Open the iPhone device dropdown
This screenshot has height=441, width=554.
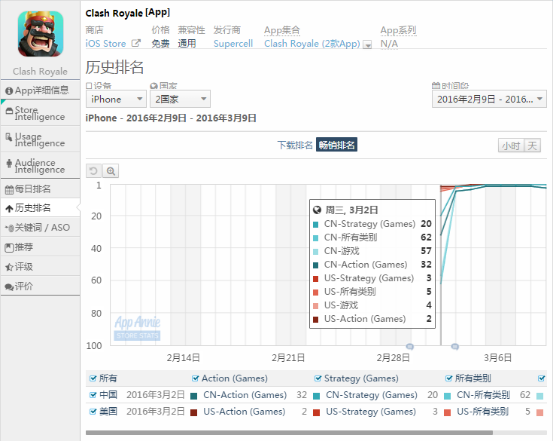(x=116, y=99)
